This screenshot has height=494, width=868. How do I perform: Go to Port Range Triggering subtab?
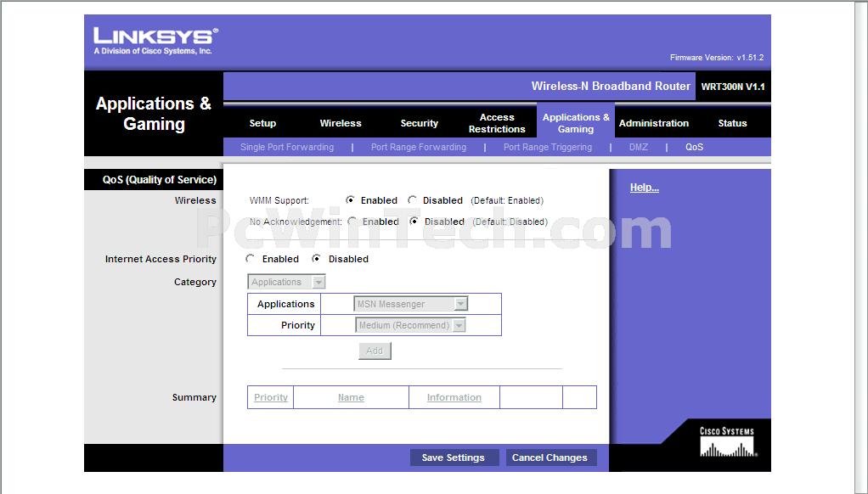pyautogui.click(x=548, y=147)
